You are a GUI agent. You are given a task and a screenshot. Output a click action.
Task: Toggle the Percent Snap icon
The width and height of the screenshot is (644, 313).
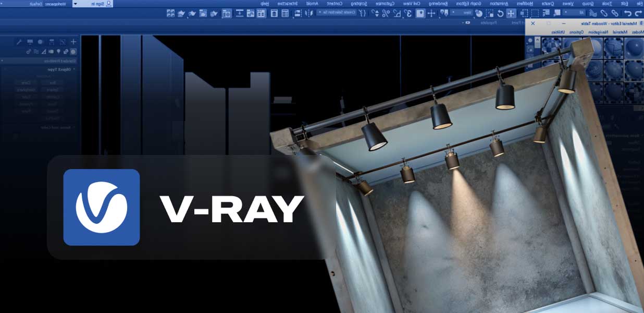point(386,14)
